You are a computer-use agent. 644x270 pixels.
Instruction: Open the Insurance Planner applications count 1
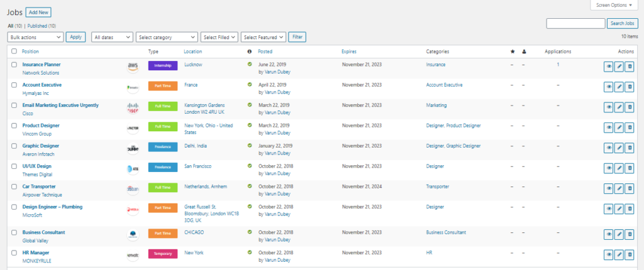[x=558, y=65]
